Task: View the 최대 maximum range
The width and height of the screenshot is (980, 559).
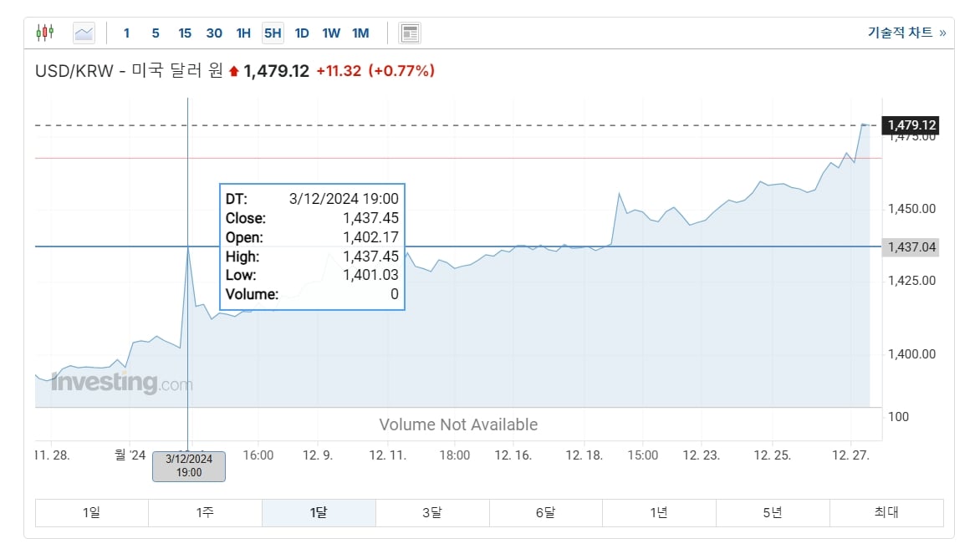Action: (886, 513)
